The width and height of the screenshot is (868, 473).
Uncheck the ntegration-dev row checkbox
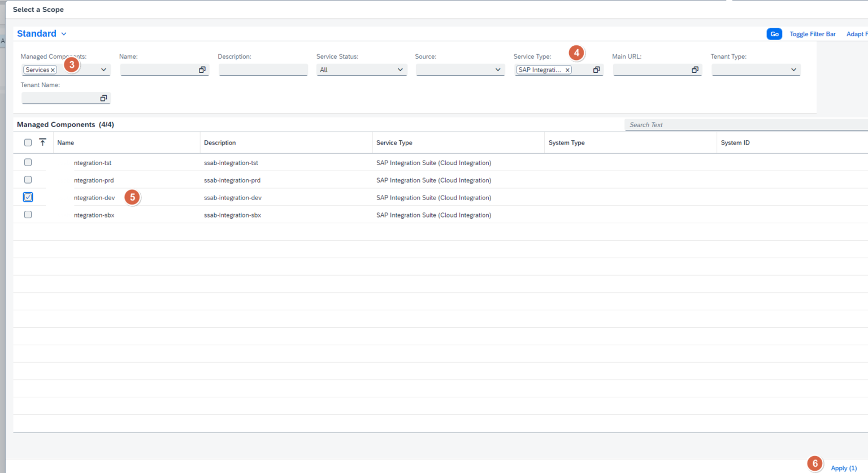pos(28,197)
